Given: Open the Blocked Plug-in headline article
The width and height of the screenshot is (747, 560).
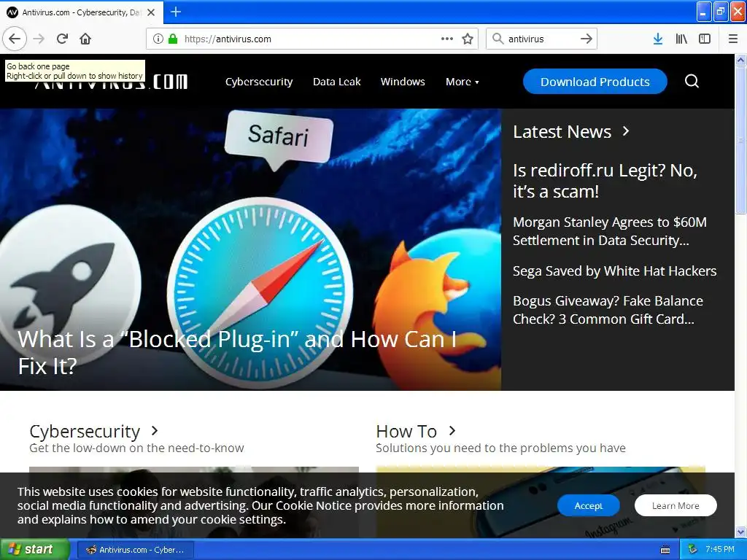Looking at the screenshot, I should 237,352.
